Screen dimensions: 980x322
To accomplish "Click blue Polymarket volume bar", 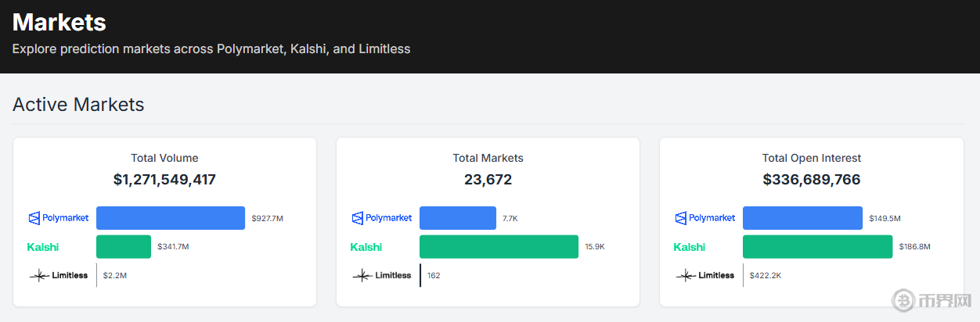I will point(171,218).
